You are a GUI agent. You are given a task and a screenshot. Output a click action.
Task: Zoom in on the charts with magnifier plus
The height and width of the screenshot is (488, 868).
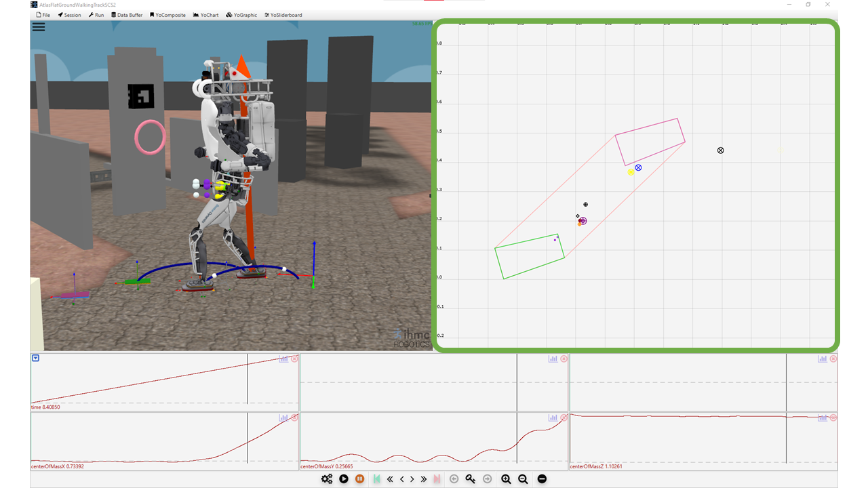(x=506, y=479)
